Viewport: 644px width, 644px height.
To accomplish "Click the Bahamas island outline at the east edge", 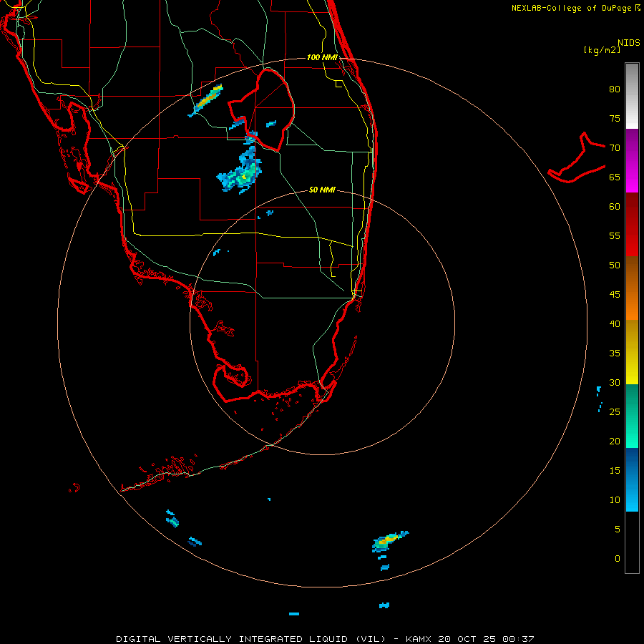I will (577, 157).
